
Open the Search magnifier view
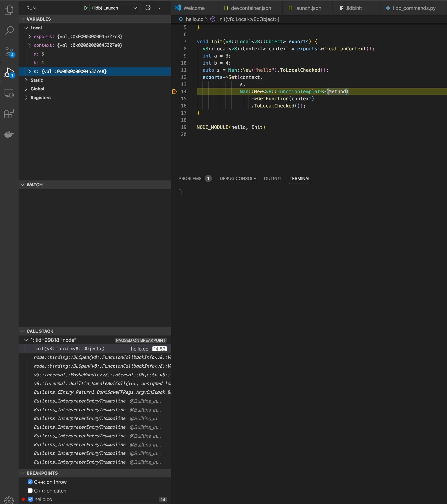click(x=9, y=31)
